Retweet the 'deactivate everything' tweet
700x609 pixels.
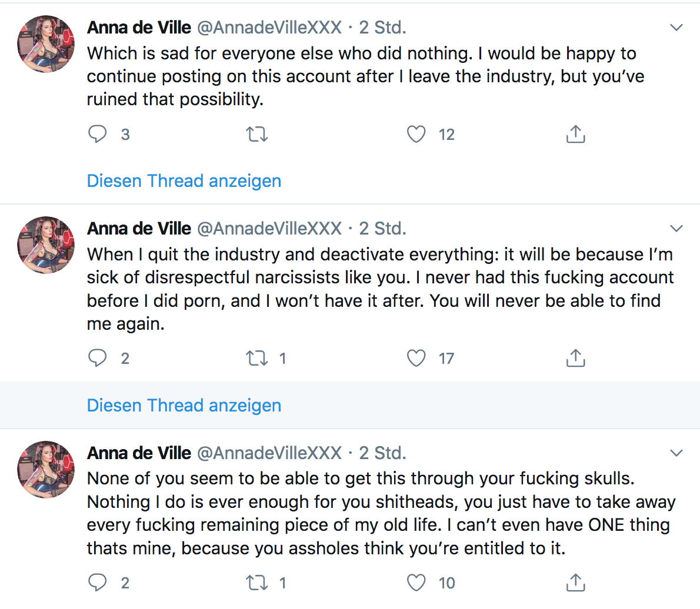pyautogui.click(x=256, y=358)
